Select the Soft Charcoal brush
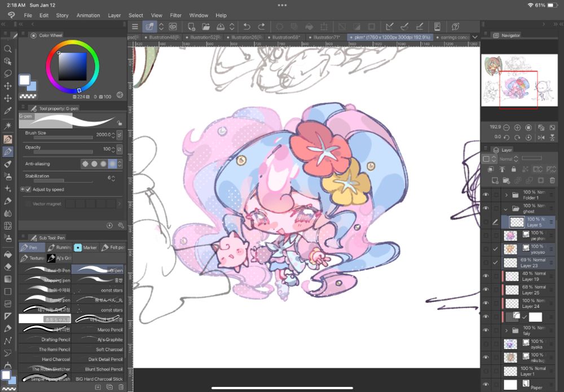The image size is (564, 392). (x=98, y=349)
